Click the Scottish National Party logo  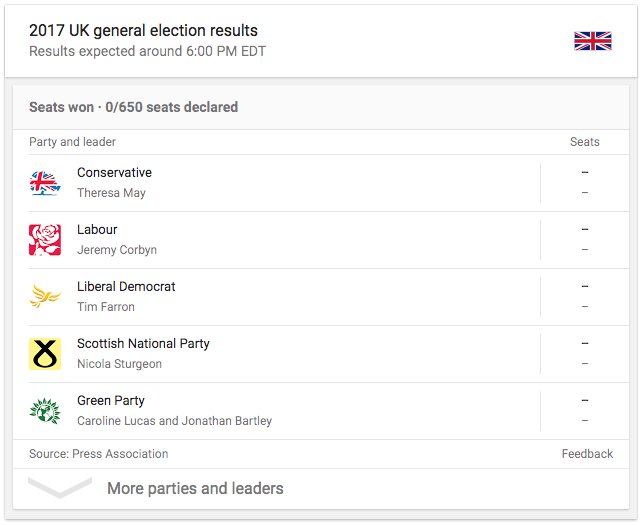tap(45, 354)
